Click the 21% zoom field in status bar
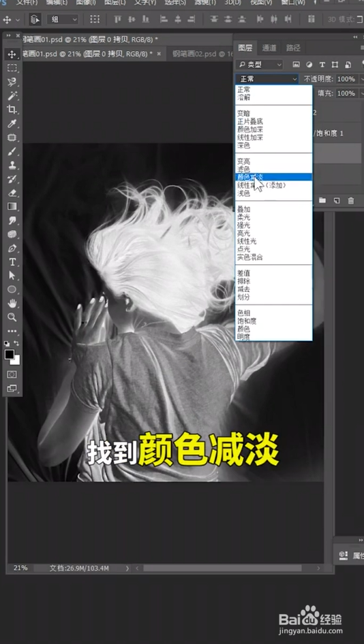This screenshot has width=364, height=644. point(20,568)
